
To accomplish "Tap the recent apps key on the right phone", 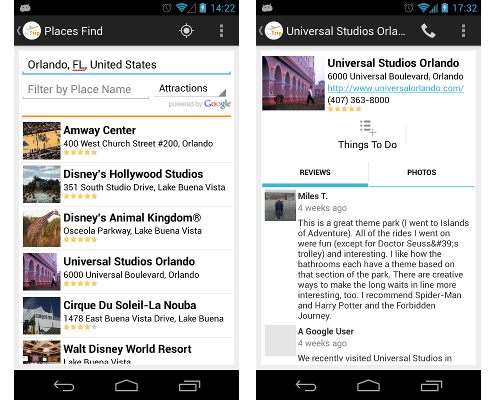I will (431, 386).
